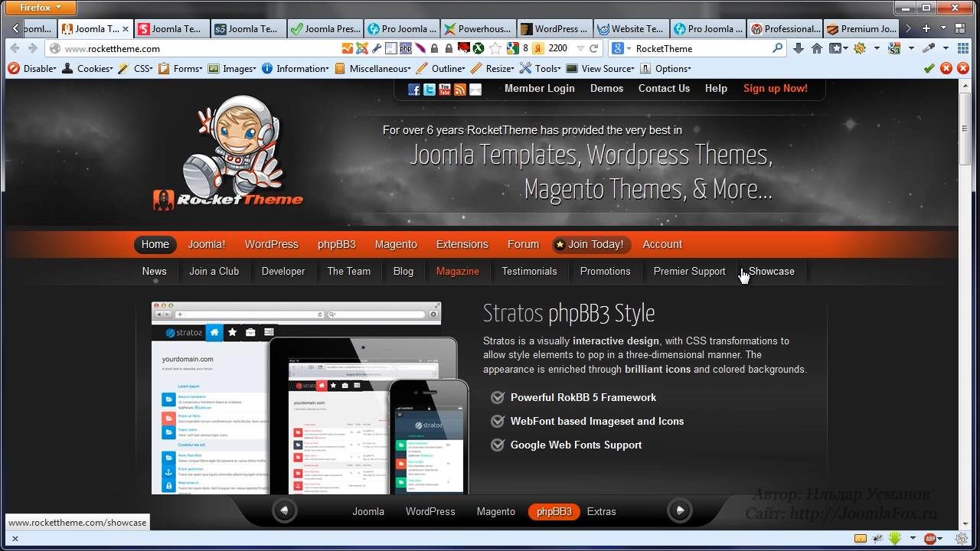Click the PHP extension icon in address bar
The height and width of the screenshot is (551, 980).
405,48
